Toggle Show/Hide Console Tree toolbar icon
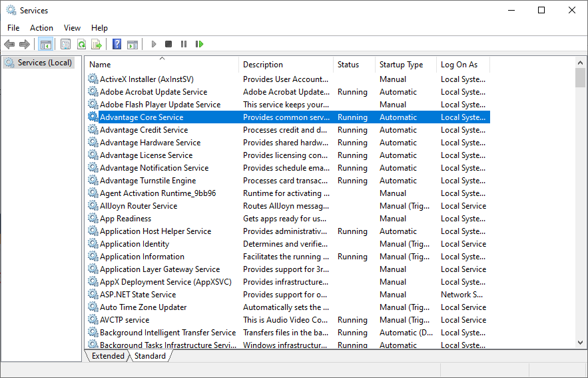 46,44
